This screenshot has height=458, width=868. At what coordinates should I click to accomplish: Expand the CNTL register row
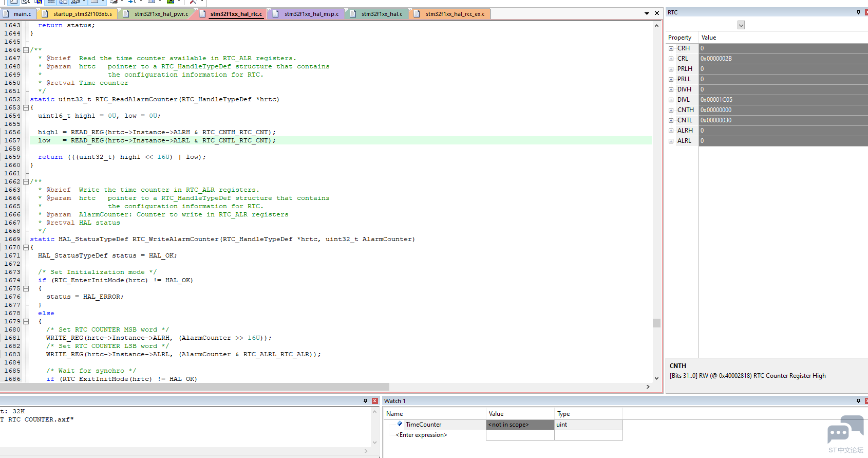pyautogui.click(x=671, y=120)
